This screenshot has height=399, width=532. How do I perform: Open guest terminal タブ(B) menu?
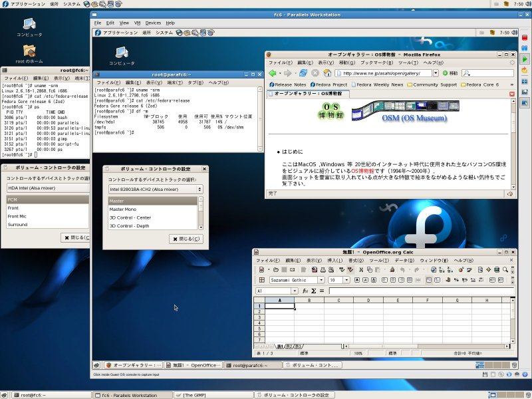196,82
